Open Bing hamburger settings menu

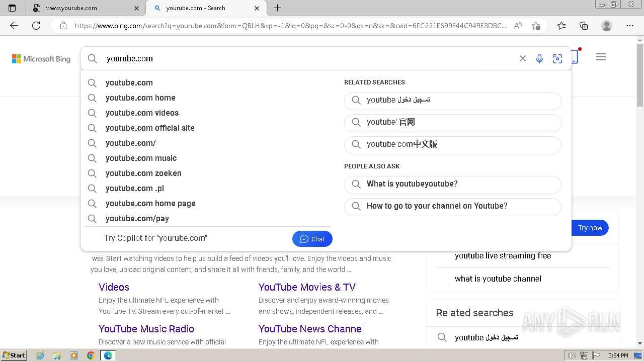tap(600, 57)
